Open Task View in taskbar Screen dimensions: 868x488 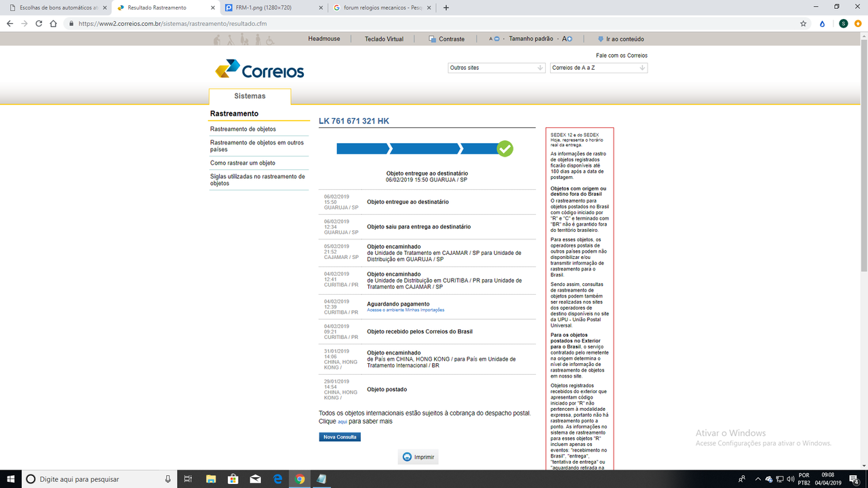click(x=189, y=479)
